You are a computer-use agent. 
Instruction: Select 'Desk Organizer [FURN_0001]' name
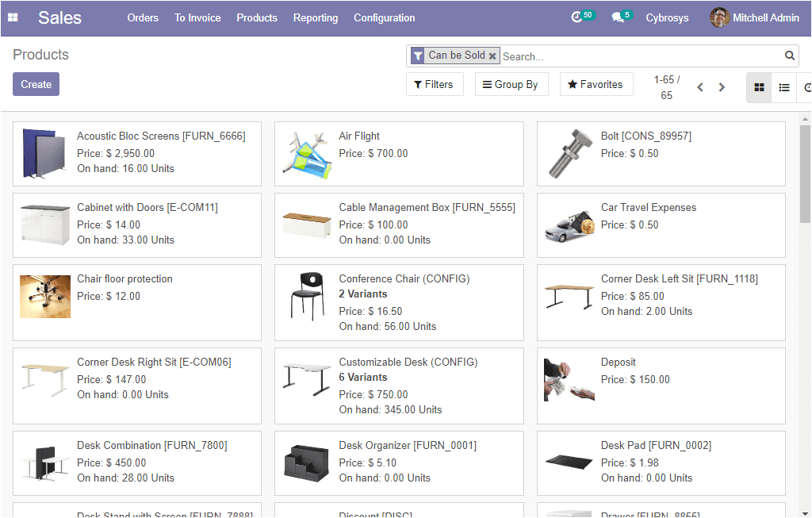pyautogui.click(x=408, y=446)
